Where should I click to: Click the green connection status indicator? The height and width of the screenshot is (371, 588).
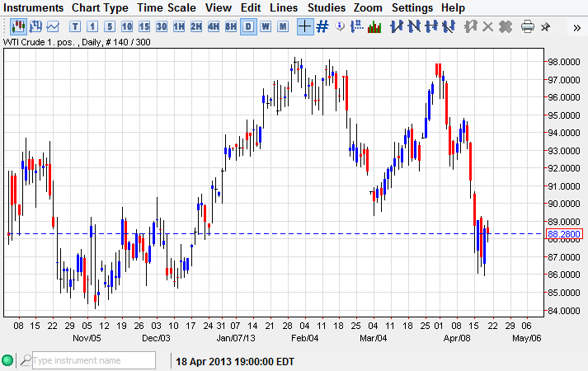pos(7,360)
